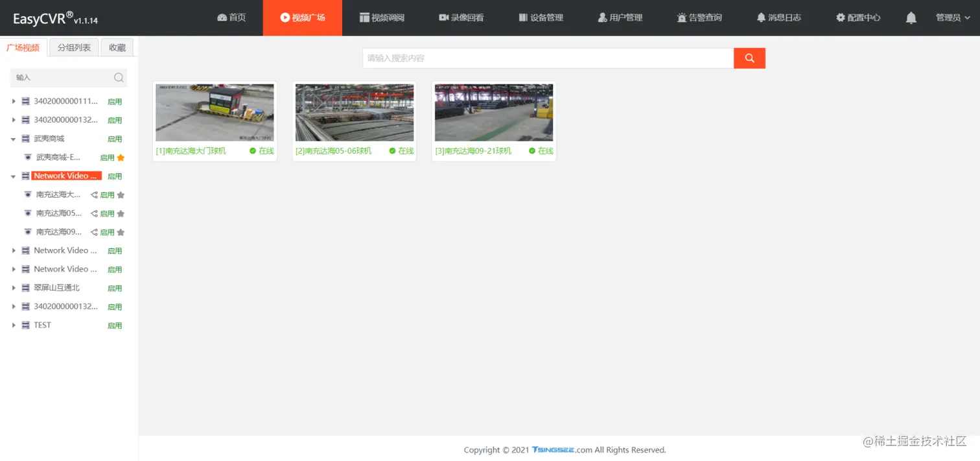Click the server icon beside 翠屏山互通北
The height and width of the screenshot is (461, 980).
tap(25, 288)
